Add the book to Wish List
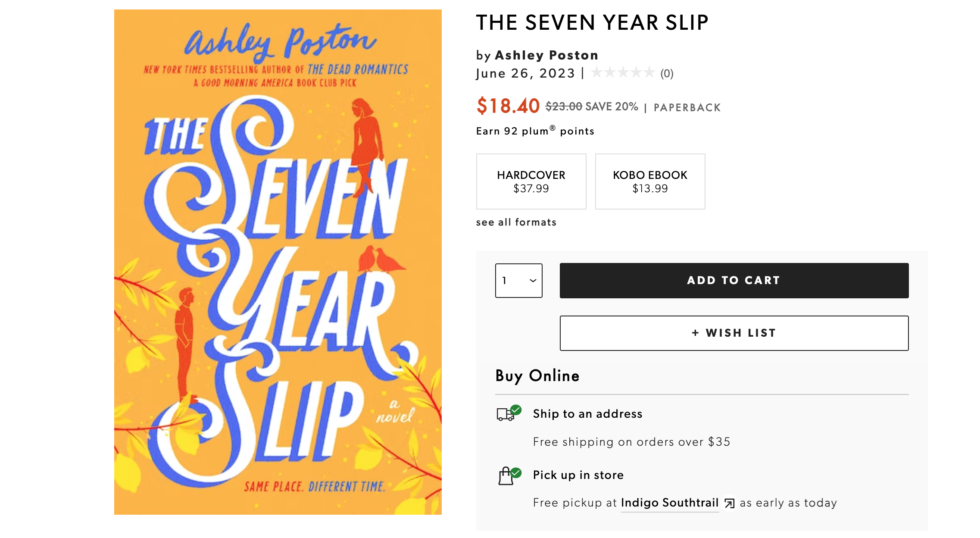980x538 pixels. click(x=734, y=333)
